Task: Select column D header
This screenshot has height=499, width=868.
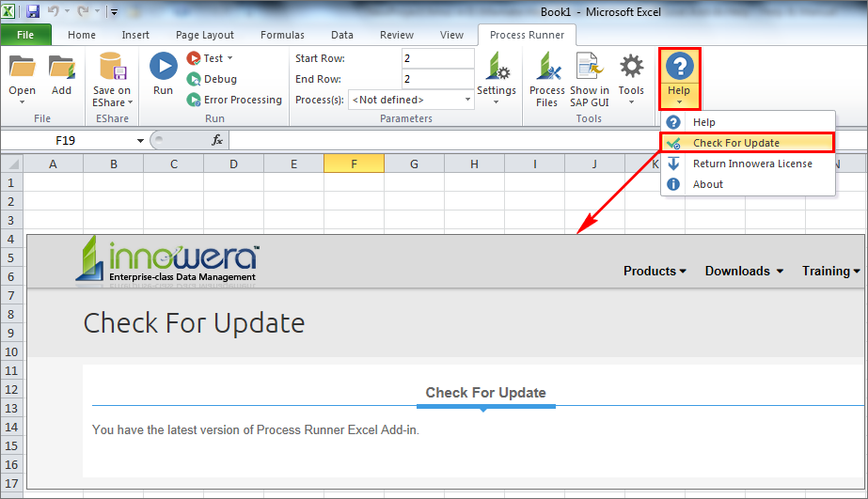Action: click(233, 164)
